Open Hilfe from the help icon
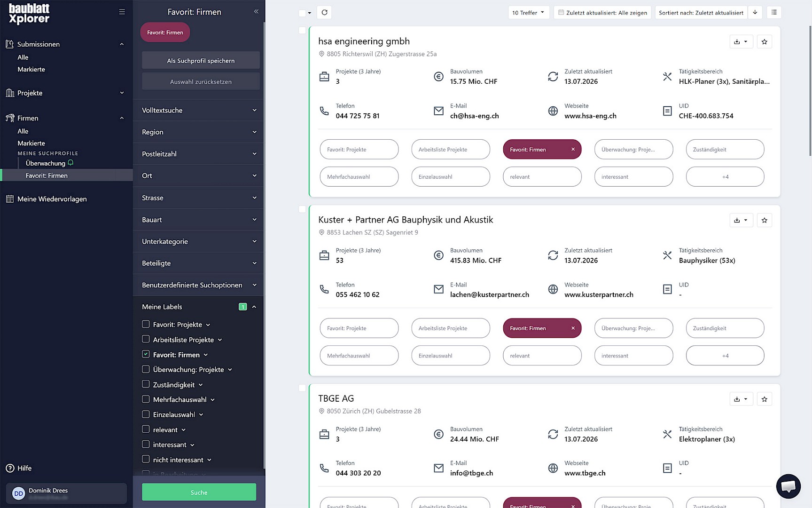The height and width of the screenshot is (508, 812). pos(10,468)
